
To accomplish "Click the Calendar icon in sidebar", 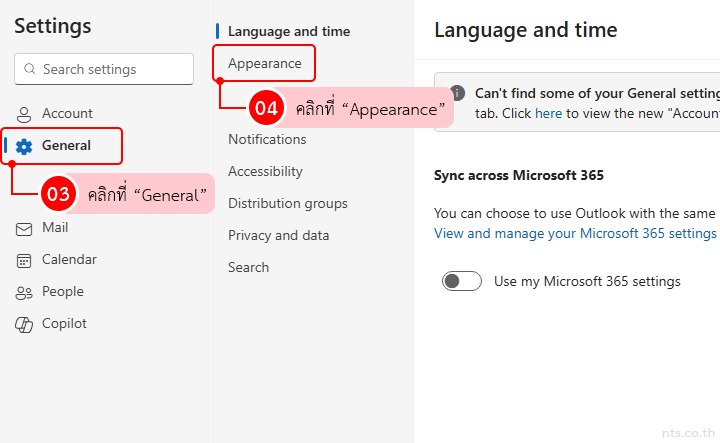I will click(x=24, y=261).
